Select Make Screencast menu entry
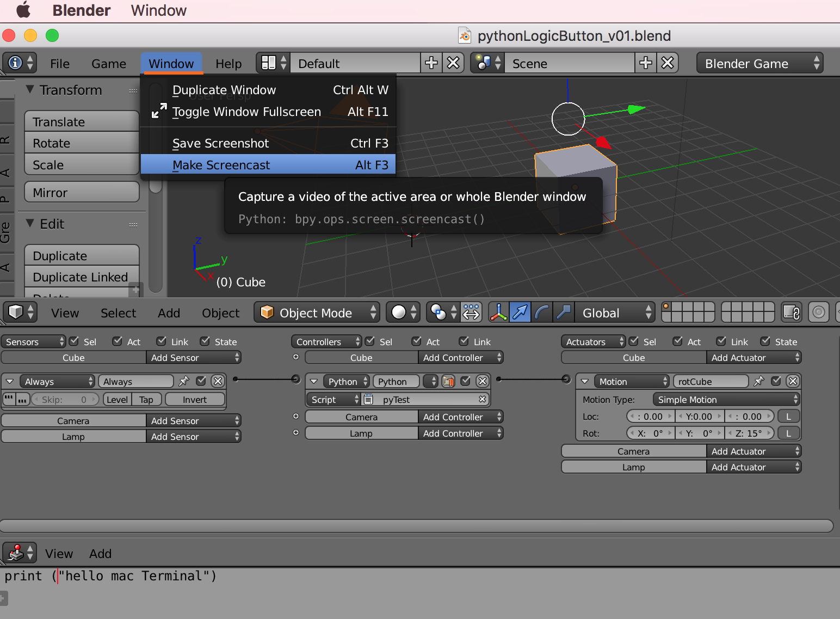 [268, 164]
